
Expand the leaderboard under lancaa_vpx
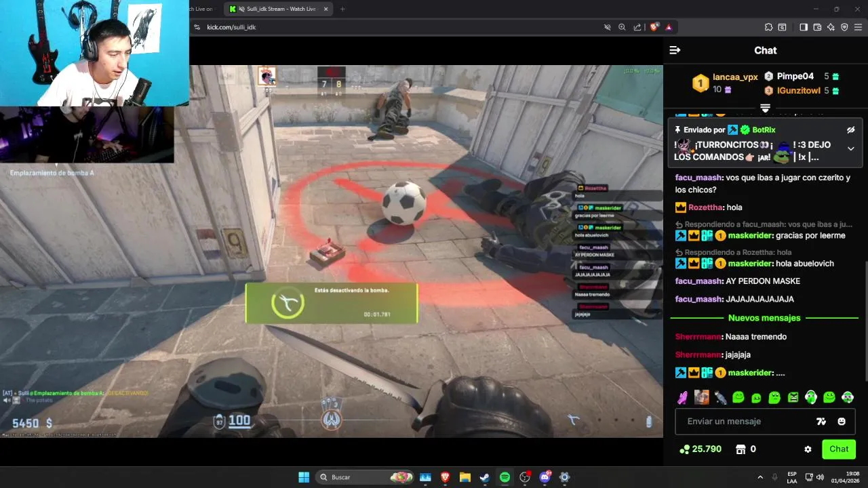[765, 108]
